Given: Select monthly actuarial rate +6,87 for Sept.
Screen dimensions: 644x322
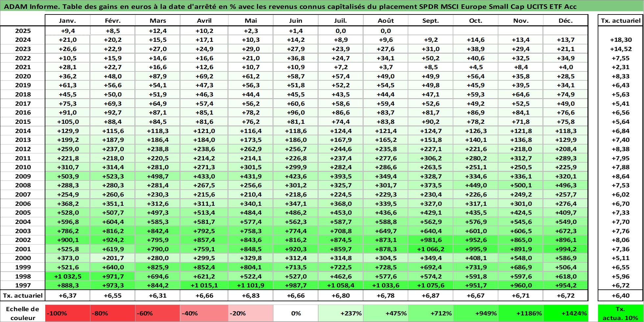Looking at the screenshot, I should 431,296.
